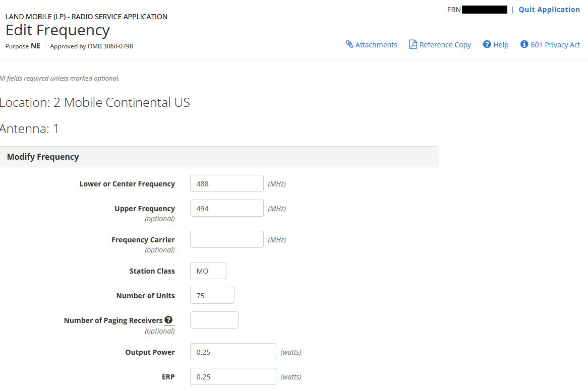This screenshot has height=391, width=588.
Task: Click the Number of Units field
Action: 212,296
